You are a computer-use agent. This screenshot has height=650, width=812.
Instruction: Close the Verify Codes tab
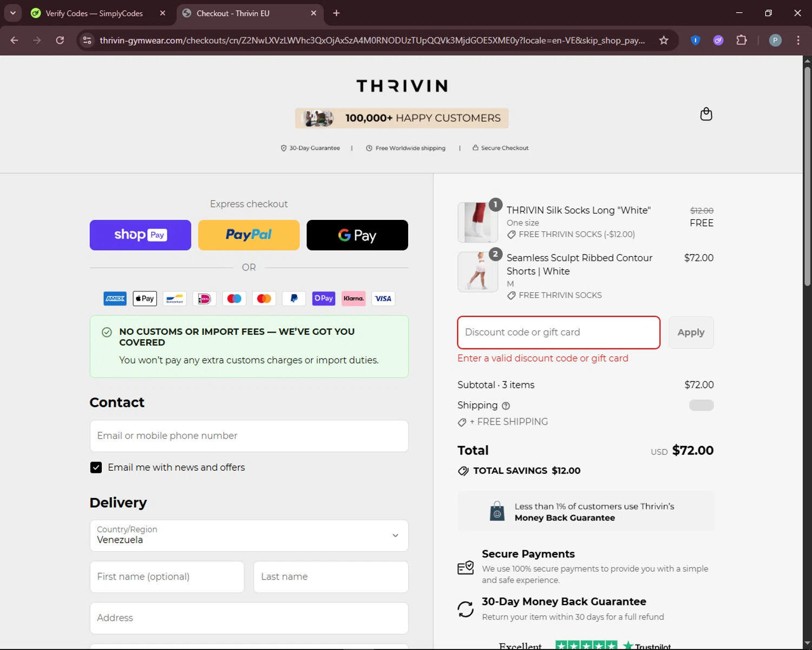point(162,13)
